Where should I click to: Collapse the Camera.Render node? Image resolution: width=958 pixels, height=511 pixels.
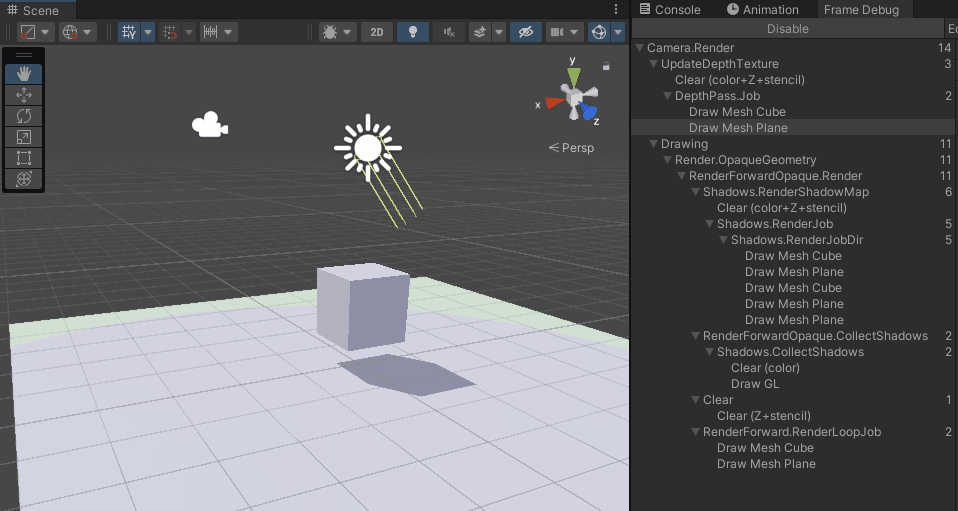click(x=639, y=48)
